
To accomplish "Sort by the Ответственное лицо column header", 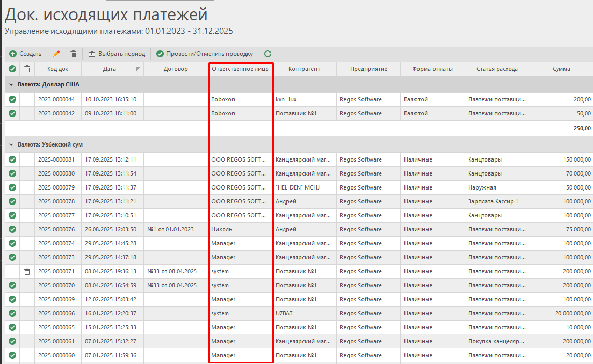I will (x=240, y=69).
